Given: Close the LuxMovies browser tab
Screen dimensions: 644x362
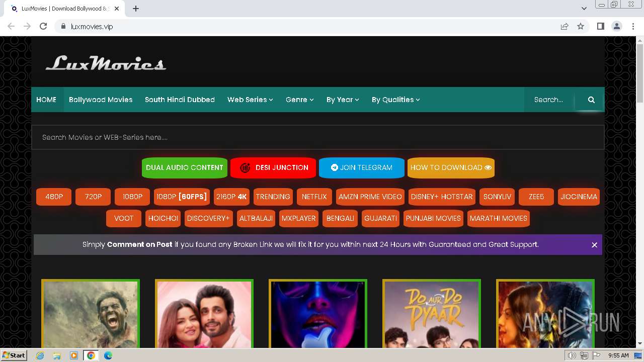Looking at the screenshot, I should pos(117,9).
